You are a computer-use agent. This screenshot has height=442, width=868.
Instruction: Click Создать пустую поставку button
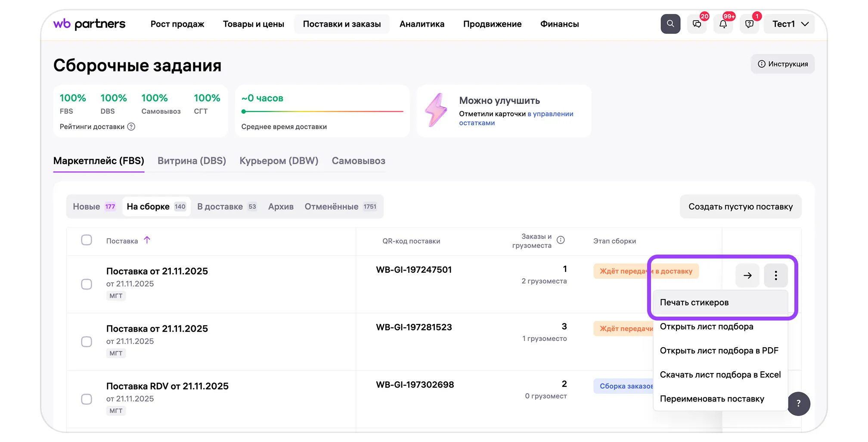(x=740, y=207)
